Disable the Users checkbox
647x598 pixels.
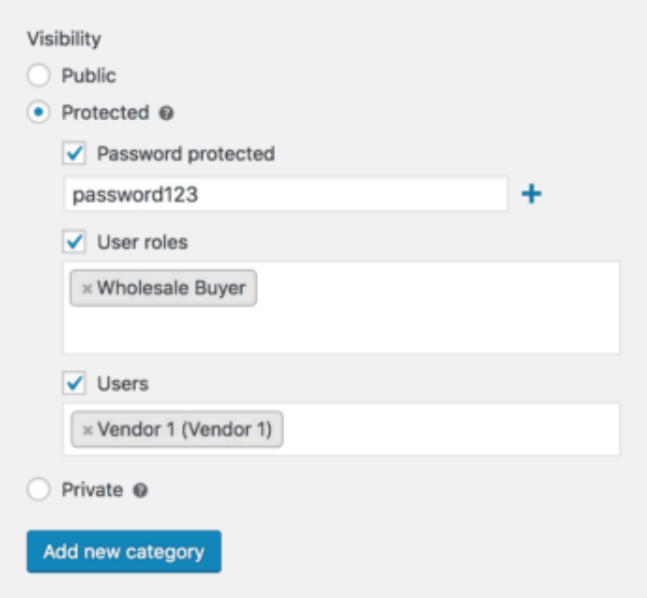pos(74,383)
